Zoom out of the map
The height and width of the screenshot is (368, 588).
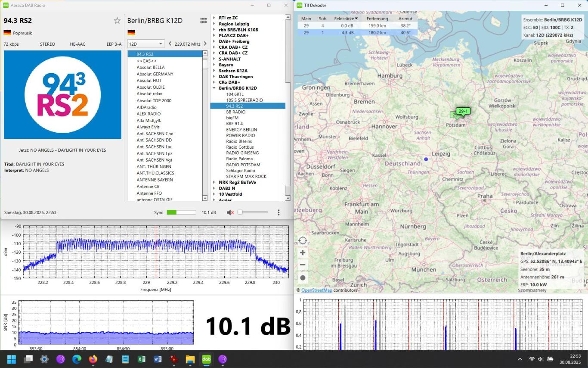tap(303, 265)
